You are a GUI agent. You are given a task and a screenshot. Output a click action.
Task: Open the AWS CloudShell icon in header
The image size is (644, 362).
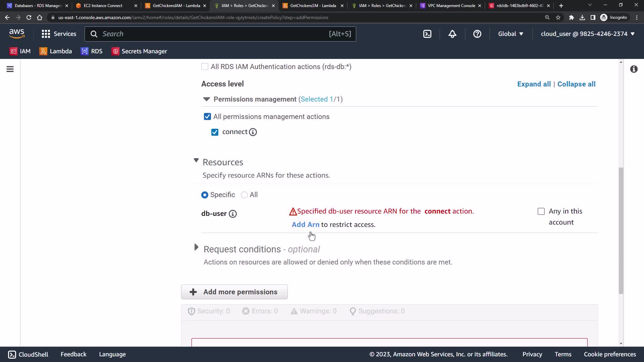tap(427, 34)
